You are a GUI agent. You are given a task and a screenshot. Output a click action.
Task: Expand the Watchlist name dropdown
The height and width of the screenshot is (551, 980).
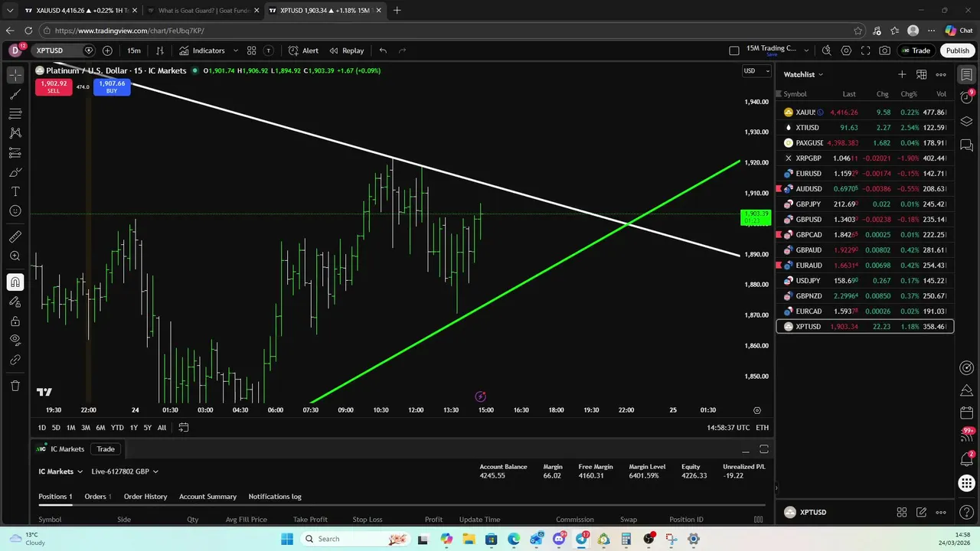(x=803, y=74)
